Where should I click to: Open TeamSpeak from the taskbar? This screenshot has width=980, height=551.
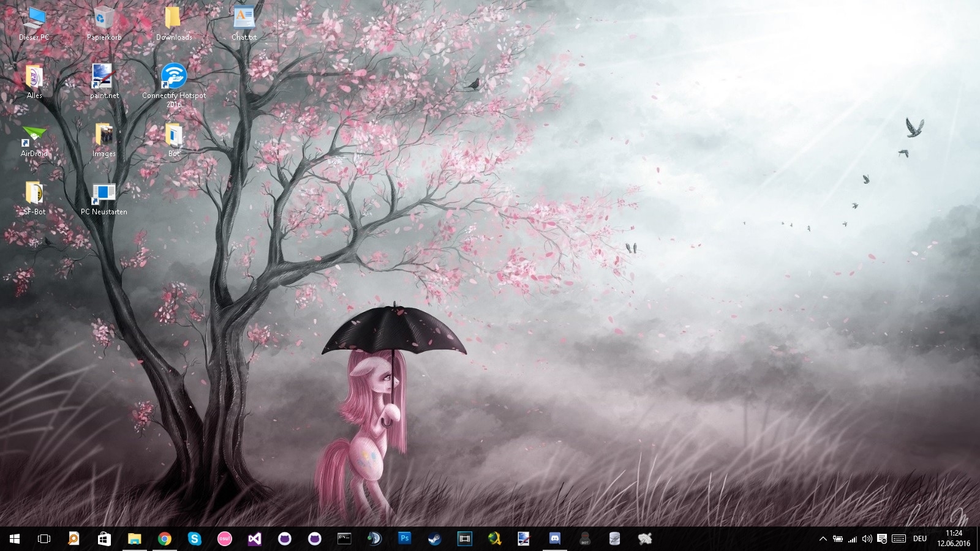click(374, 539)
